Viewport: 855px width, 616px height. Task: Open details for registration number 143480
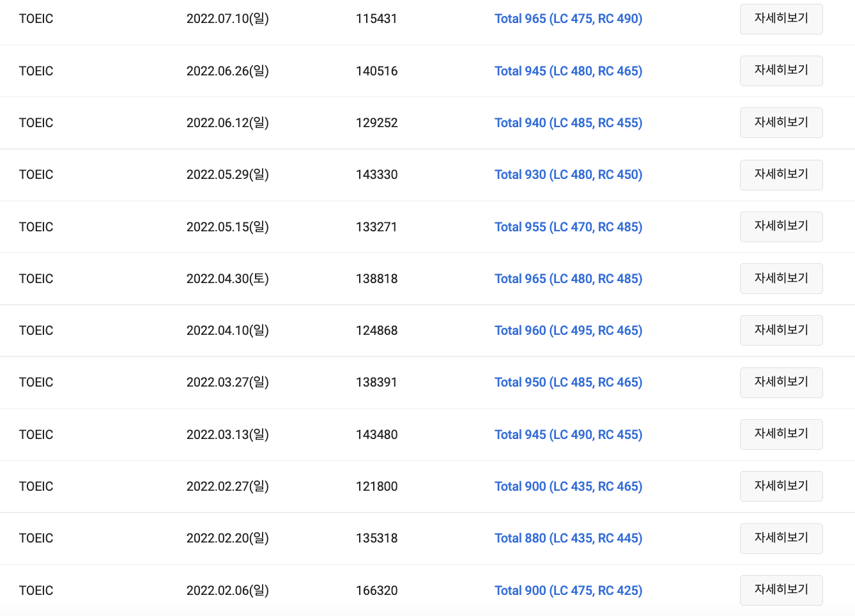(781, 435)
